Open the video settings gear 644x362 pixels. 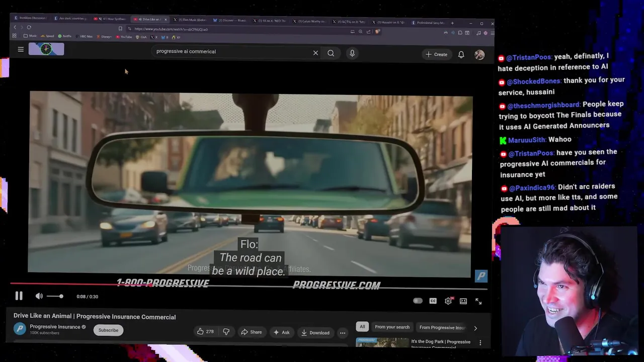[448, 301]
